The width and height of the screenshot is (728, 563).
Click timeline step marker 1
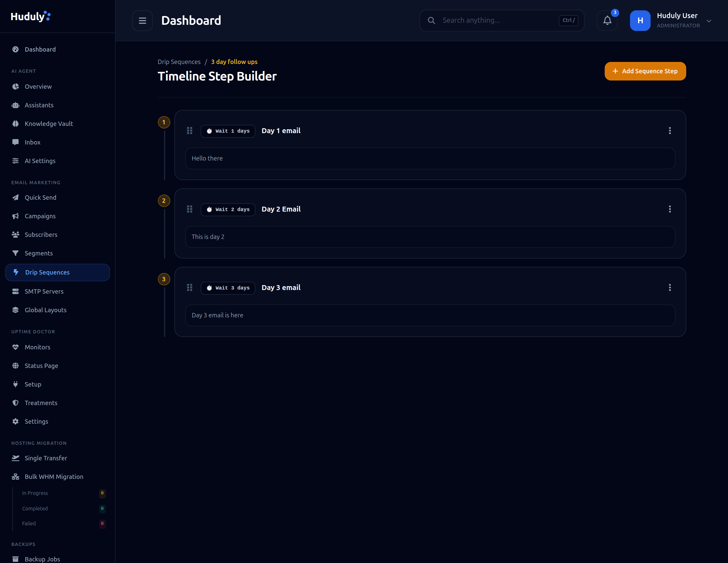[x=164, y=122]
